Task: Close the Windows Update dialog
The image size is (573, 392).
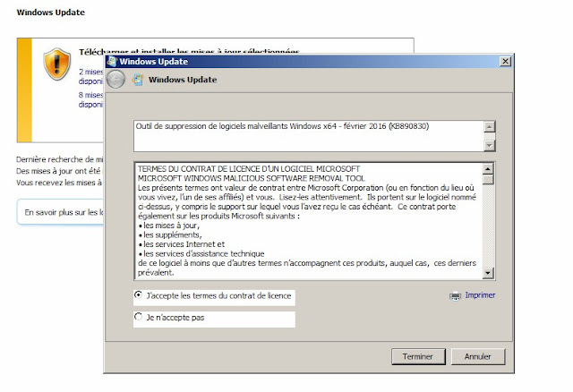Action: pos(505,61)
